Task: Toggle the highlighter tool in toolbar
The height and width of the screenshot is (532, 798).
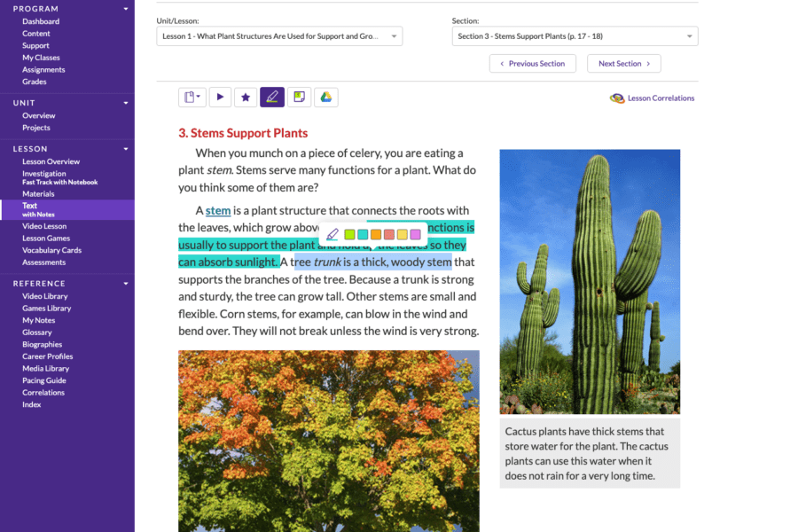Action: (272, 98)
